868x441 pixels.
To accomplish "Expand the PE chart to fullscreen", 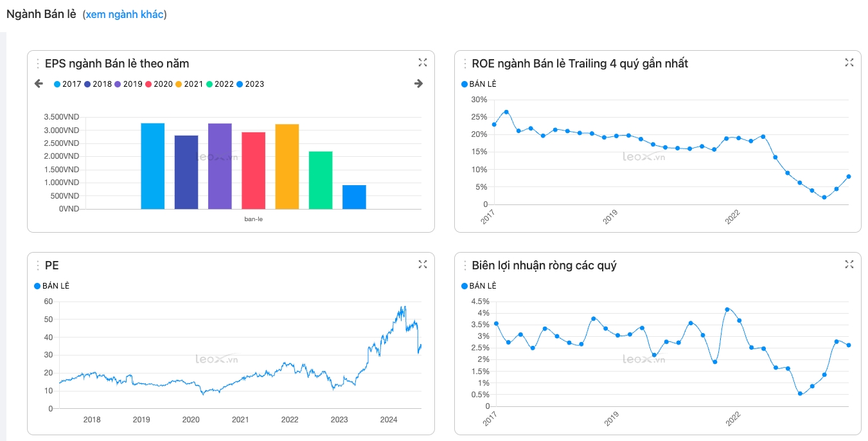I will pos(422,264).
